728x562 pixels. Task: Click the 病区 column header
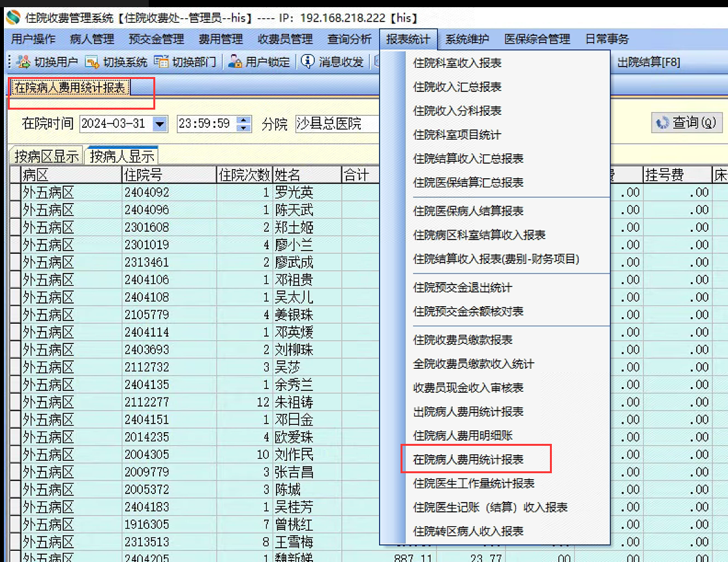pos(71,175)
